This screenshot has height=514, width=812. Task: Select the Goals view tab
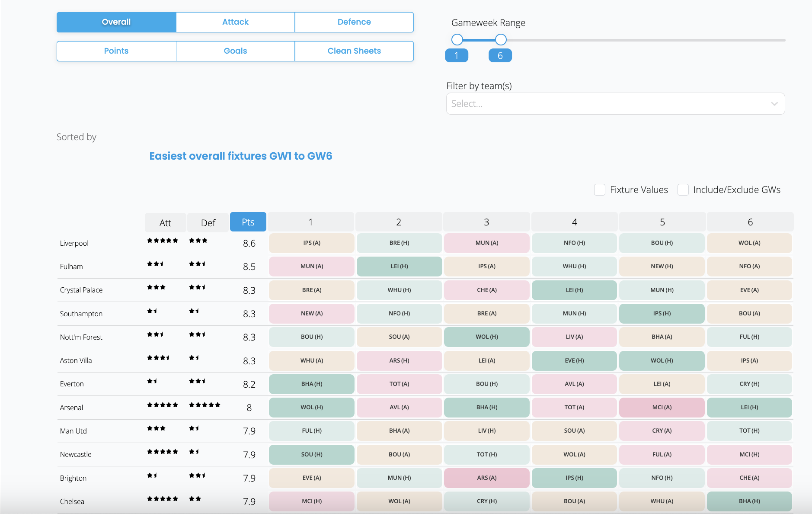[x=235, y=51]
